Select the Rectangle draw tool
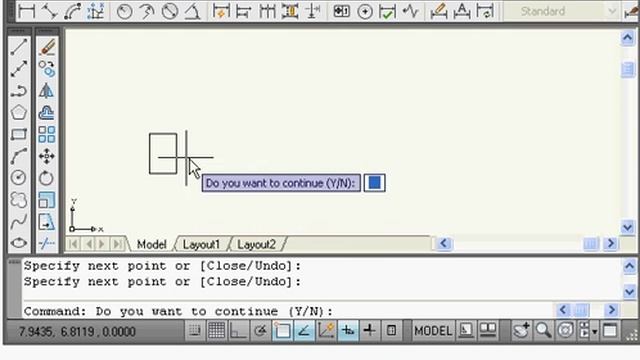This screenshot has width=640, height=360. tap(19, 134)
